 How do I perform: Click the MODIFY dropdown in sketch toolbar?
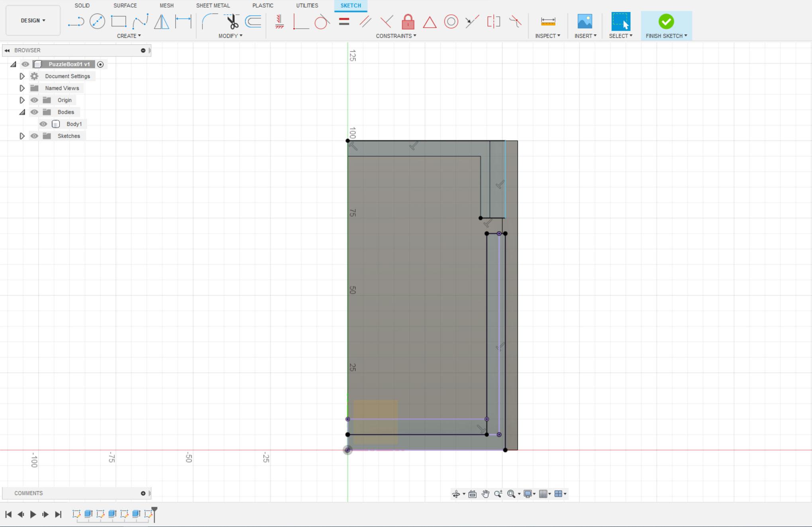[231, 35]
